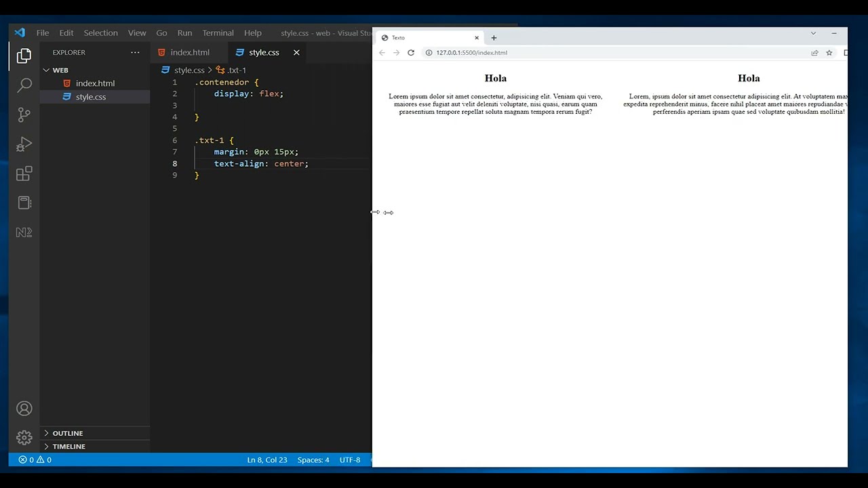Close the style.css editor tab
Viewport: 868px width, 488px height.
296,52
